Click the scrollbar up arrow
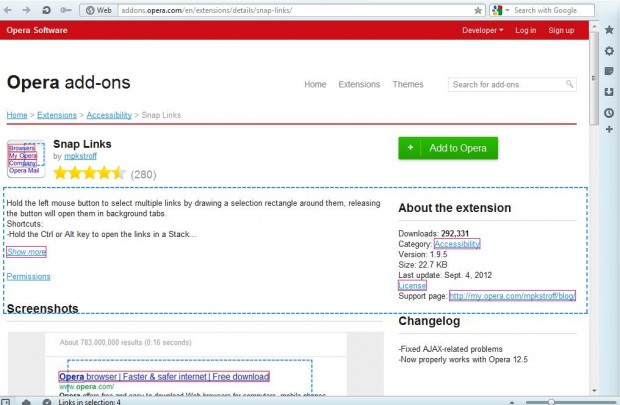 pyautogui.click(x=594, y=26)
